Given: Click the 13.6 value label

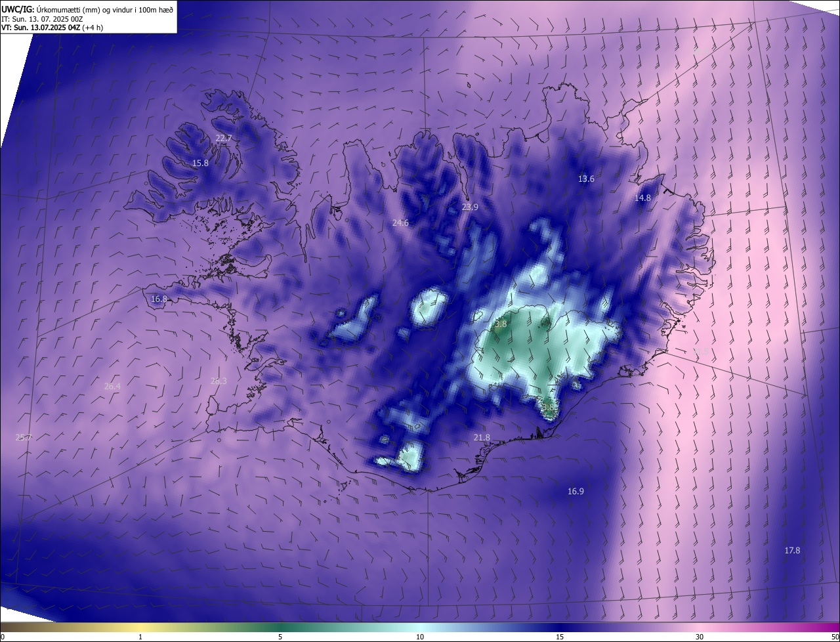Looking at the screenshot, I should 586,179.
